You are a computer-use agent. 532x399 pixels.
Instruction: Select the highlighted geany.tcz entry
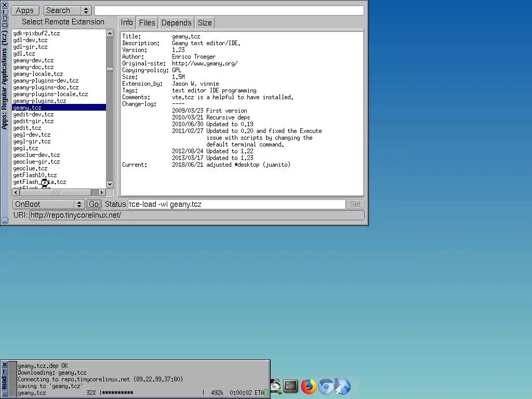59,108
